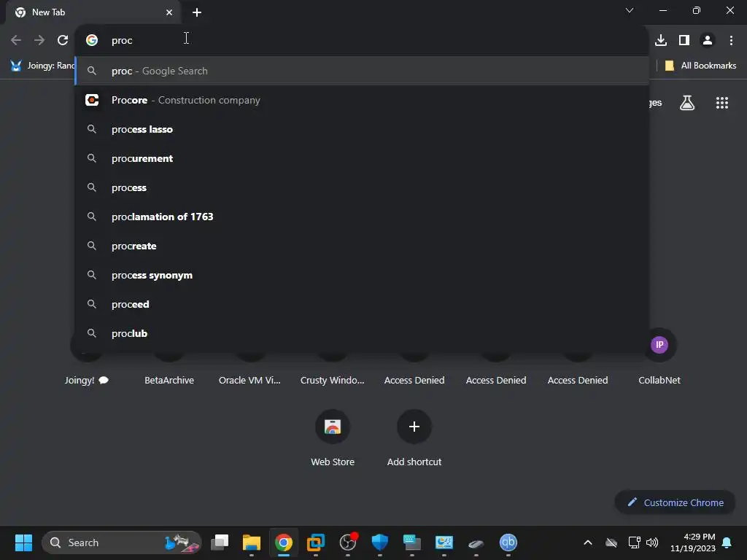
Task: Open Joingy bookmark in bookmarks bar
Action: [42, 66]
